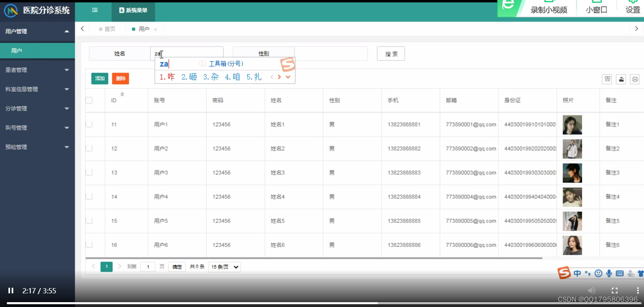Focus the 姓名 search field

(187, 53)
